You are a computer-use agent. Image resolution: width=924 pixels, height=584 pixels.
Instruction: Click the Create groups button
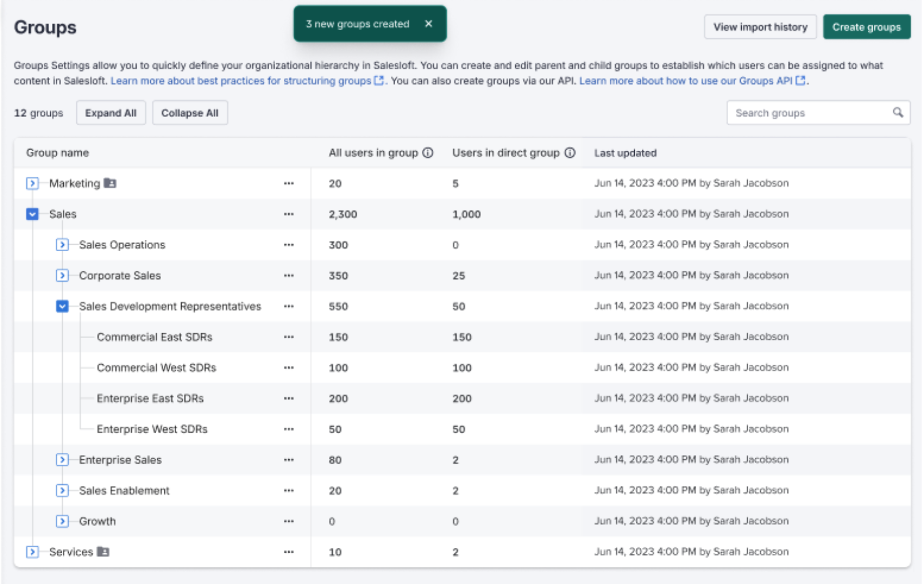tap(867, 27)
